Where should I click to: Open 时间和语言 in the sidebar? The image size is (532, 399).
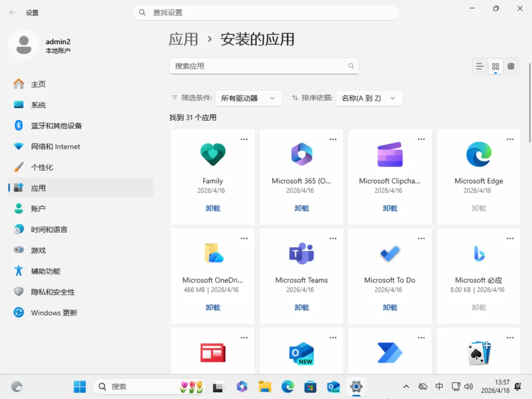point(81,230)
